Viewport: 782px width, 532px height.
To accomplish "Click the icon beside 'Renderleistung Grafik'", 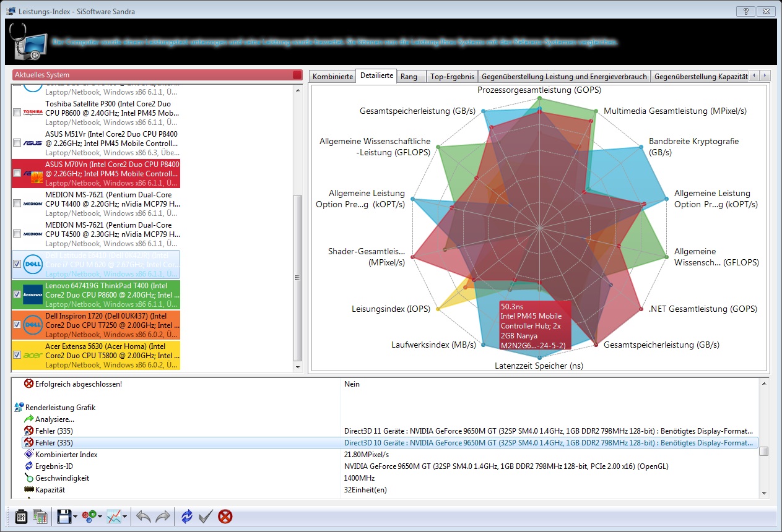I will pyautogui.click(x=19, y=408).
